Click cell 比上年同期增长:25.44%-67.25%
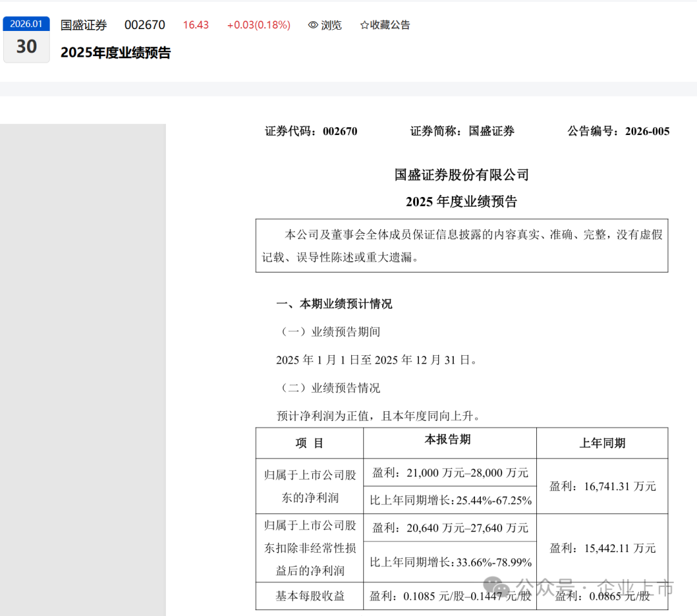 tap(450, 500)
